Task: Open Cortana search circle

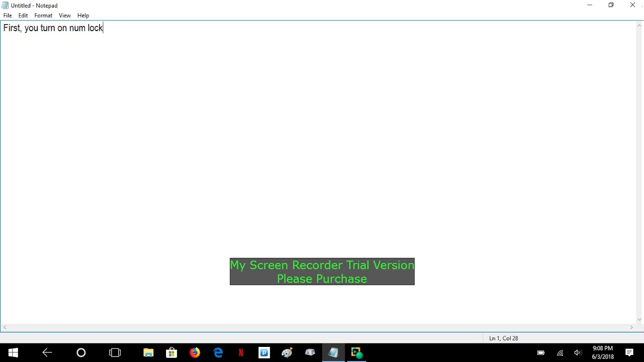Action: pos(81,353)
